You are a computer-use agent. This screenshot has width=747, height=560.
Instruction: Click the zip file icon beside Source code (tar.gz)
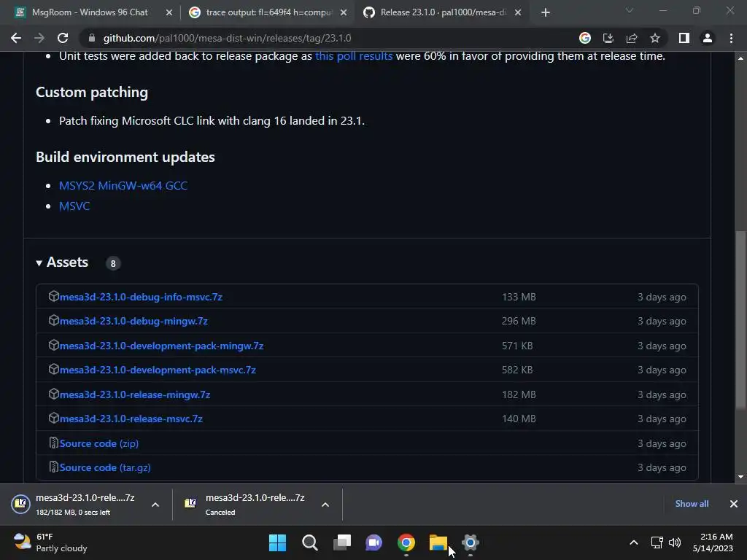53,467
